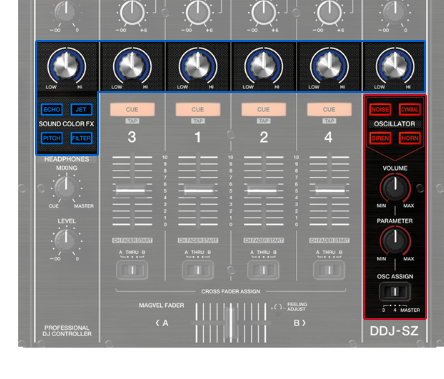
Task: Flip the OSC ASSIGN selector switch
Action: coord(395,292)
